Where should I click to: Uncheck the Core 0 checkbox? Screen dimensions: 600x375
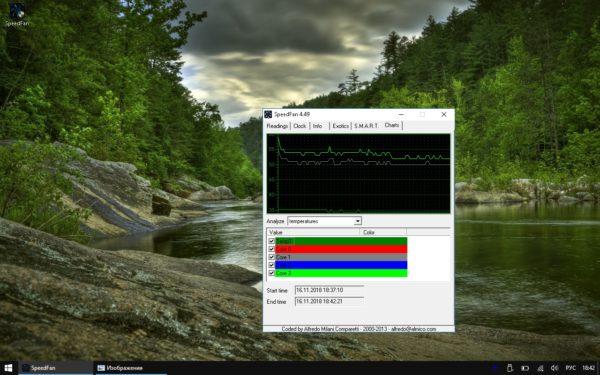click(271, 249)
